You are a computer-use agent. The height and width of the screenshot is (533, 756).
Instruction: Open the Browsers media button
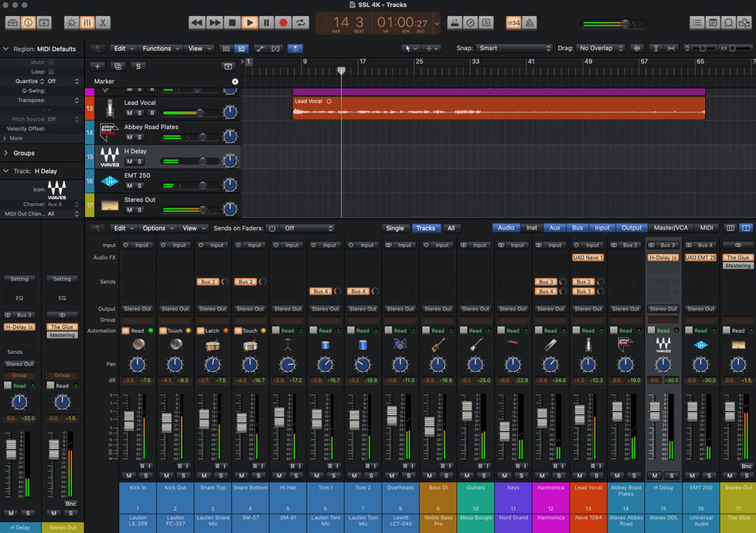[x=744, y=22]
